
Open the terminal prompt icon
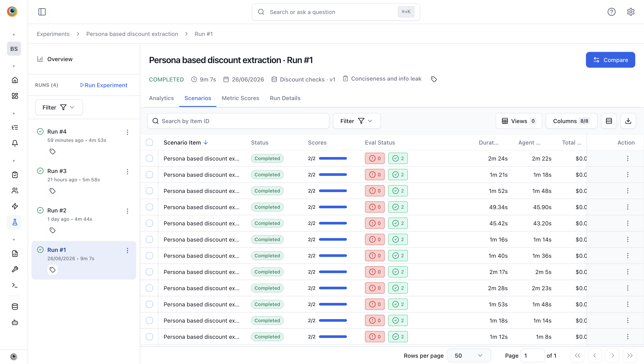15,285
